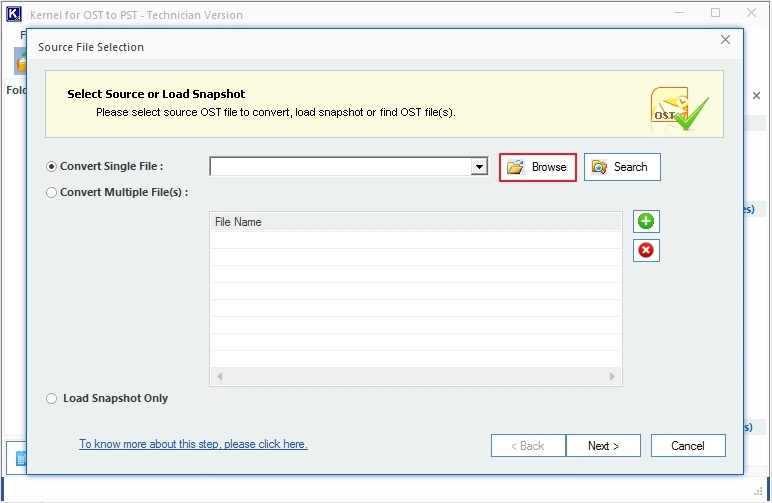Click the file list left scroll arrow
The image size is (772, 503).
coord(220,377)
